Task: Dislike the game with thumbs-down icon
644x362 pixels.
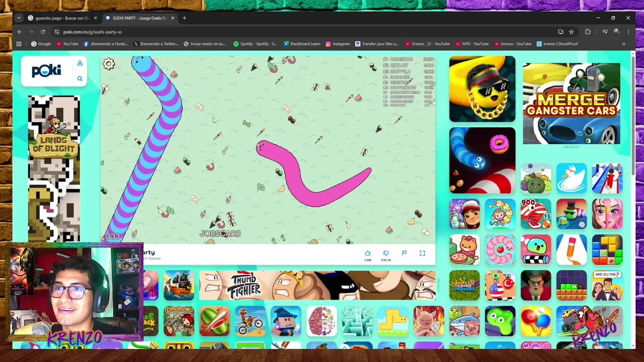Action: pyautogui.click(x=386, y=253)
